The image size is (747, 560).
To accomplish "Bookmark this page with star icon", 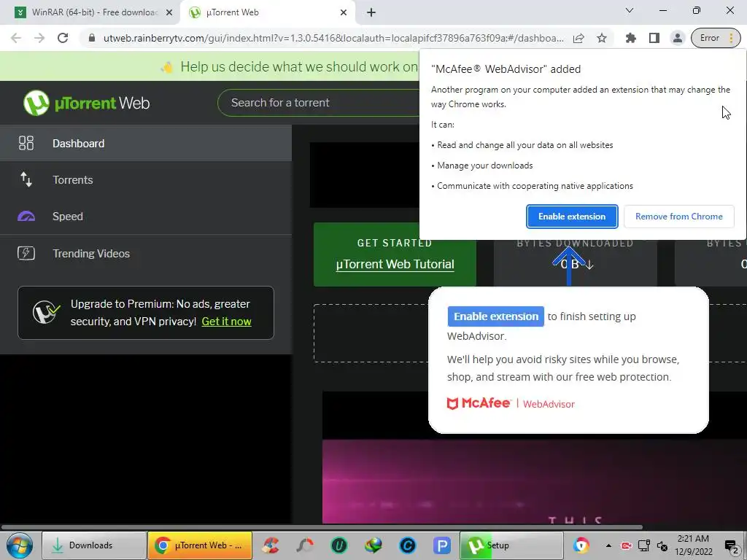I will [602, 38].
